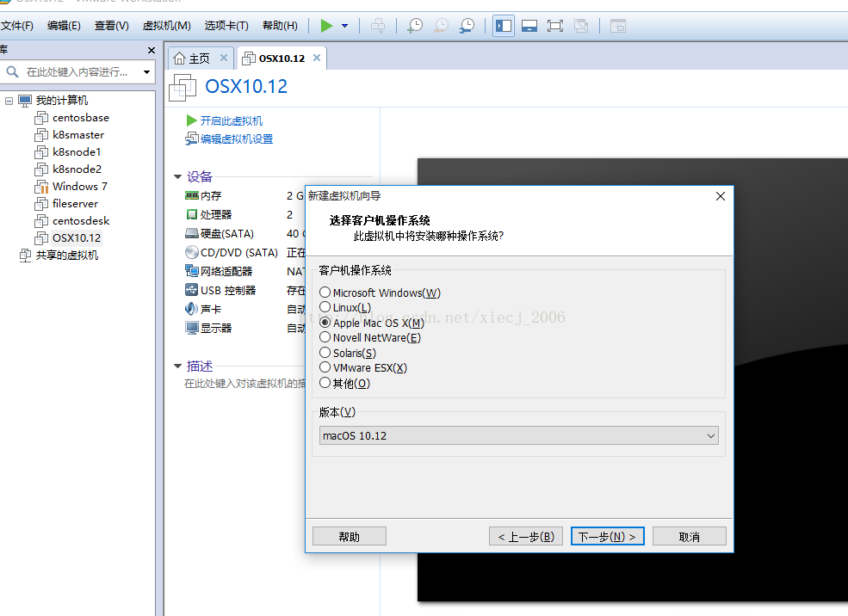
Task: Open the 帮助(H) menu
Action: (280, 26)
